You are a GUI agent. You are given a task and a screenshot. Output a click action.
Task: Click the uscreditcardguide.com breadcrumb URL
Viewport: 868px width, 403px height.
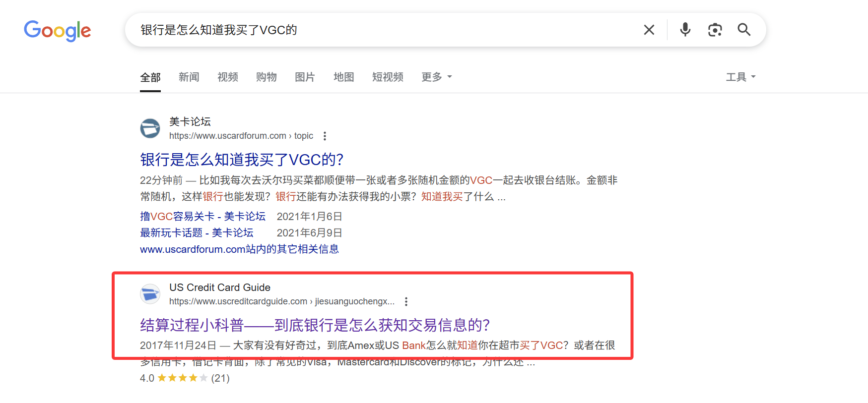282,301
